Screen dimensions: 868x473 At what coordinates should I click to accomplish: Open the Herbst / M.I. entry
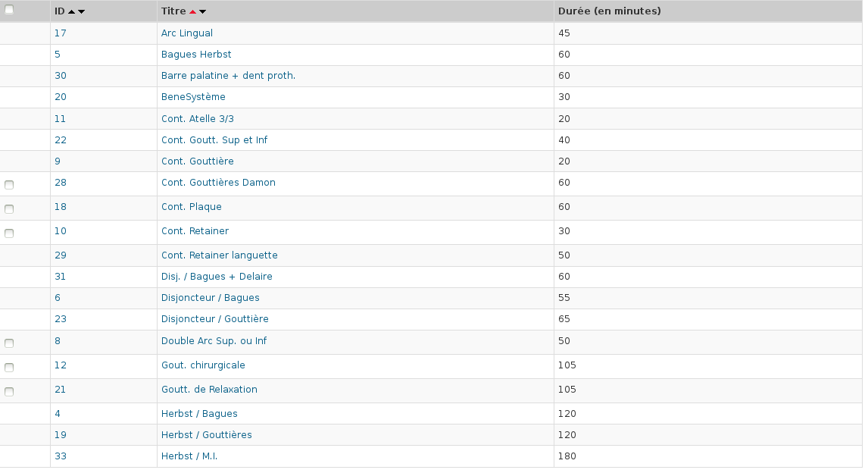189,456
